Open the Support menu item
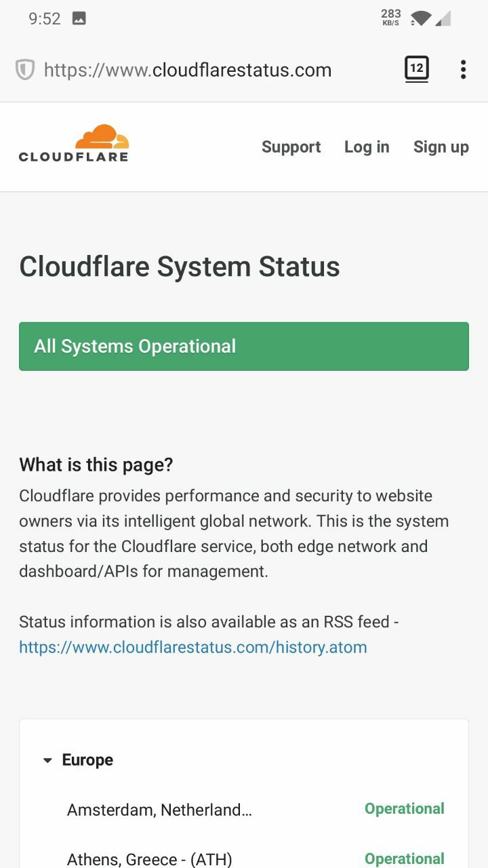488x868 pixels. point(291,147)
